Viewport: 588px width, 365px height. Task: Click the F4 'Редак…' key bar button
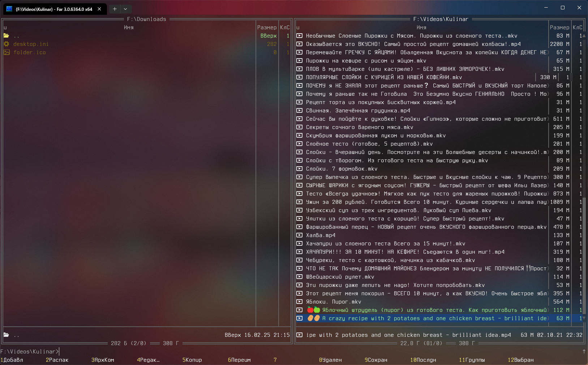[x=148, y=360]
